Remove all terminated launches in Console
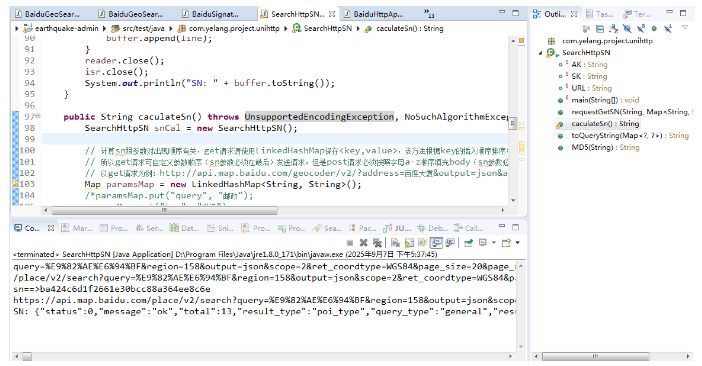702x366 pixels. point(377,243)
